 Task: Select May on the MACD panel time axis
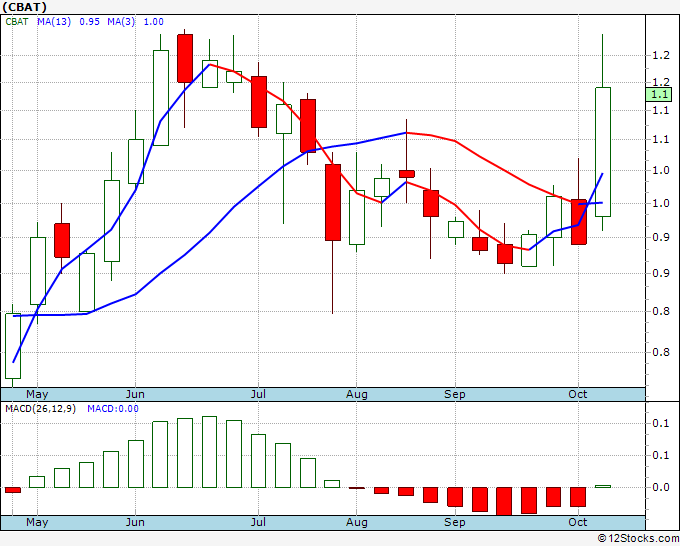37,522
